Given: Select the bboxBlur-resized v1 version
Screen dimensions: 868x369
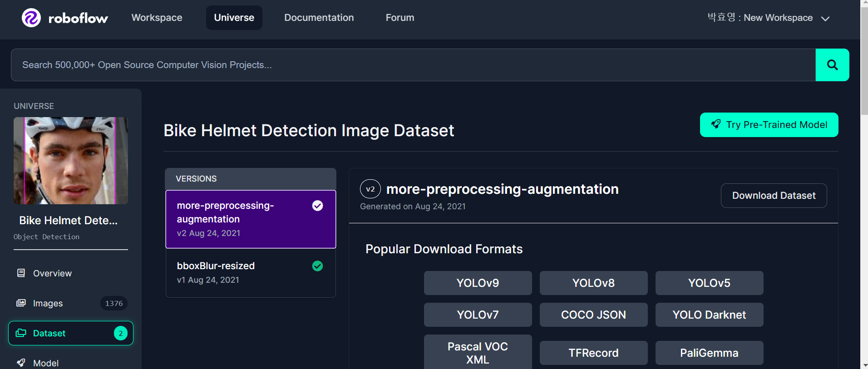Looking at the screenshot, I should [251, 273].
